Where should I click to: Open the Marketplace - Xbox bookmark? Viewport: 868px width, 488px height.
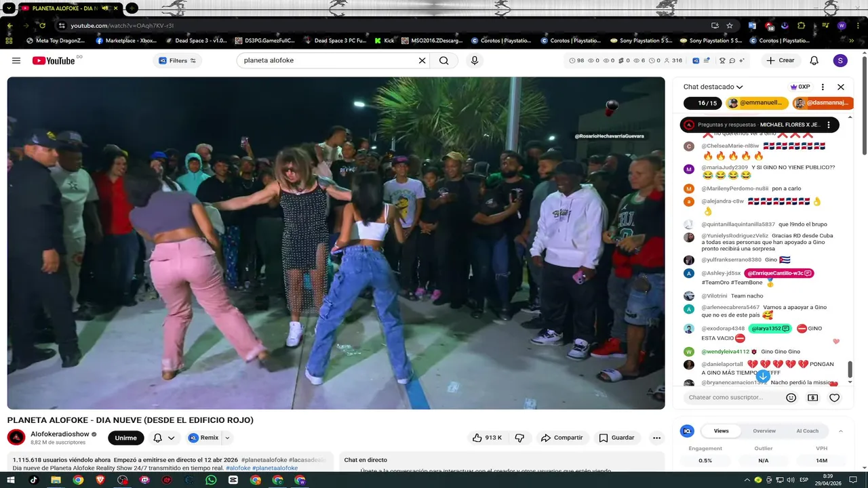coord(126,41)
